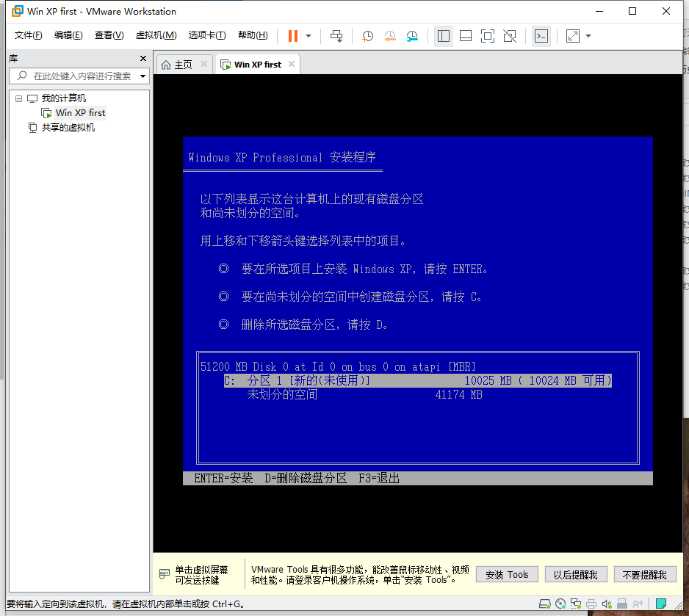Click the D=删除磁盘分区 status hint
689x616 pixels.
click(306, 478)
